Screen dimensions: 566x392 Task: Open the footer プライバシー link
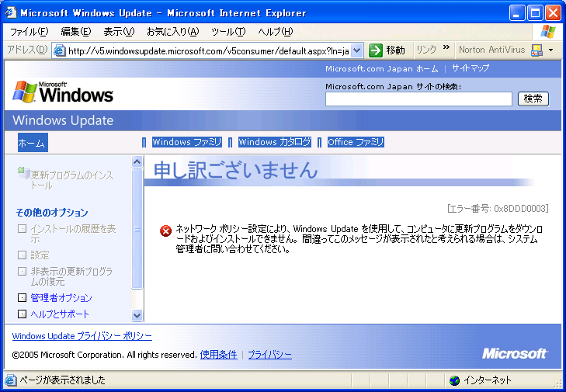point(270,355)
